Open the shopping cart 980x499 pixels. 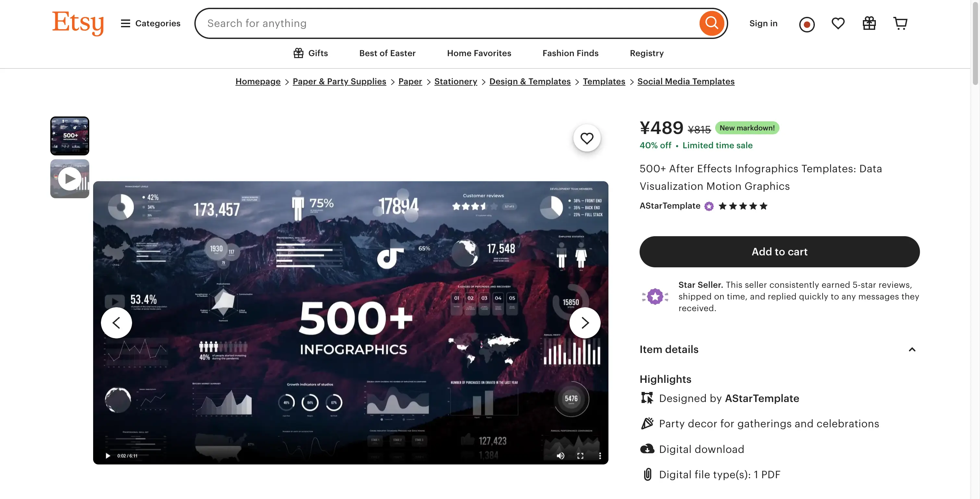coord(900,23)
